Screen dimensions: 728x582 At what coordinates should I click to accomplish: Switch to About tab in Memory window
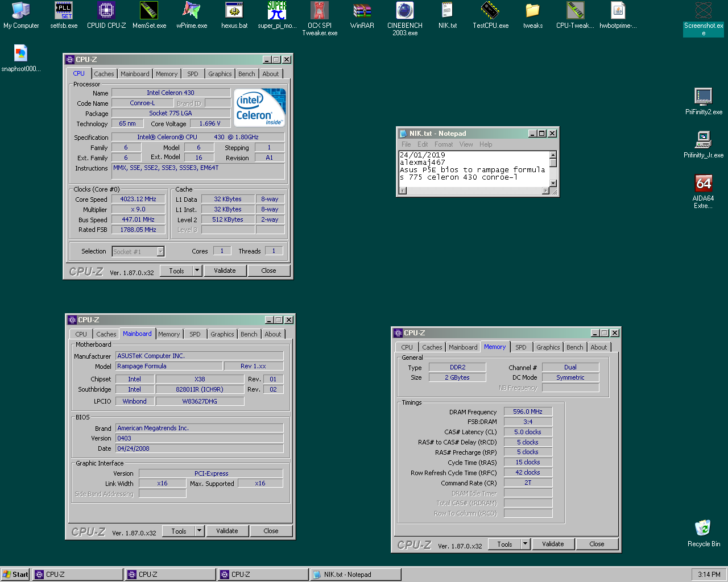(x=598, y=347)
